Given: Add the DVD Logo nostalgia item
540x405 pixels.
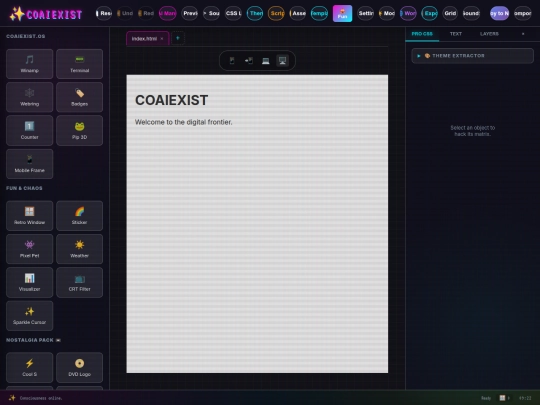Looking at the screenshot, I should (80, 367).
